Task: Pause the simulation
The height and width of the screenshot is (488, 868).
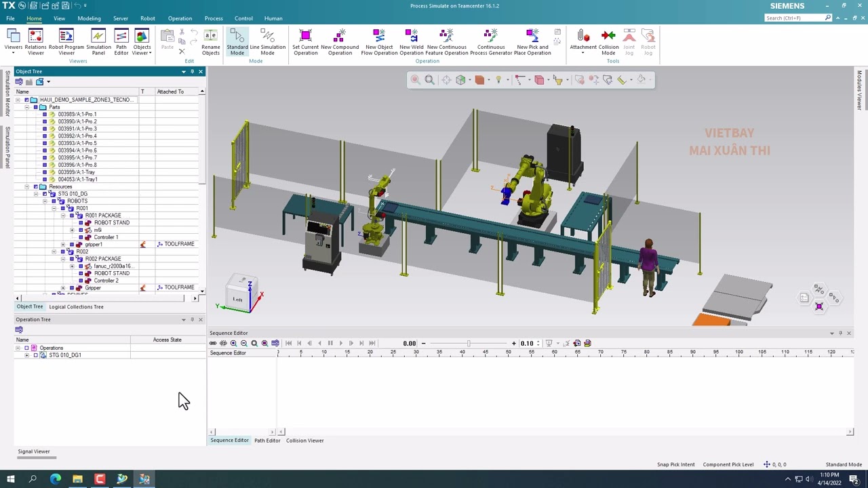Action: click(330, 343)
